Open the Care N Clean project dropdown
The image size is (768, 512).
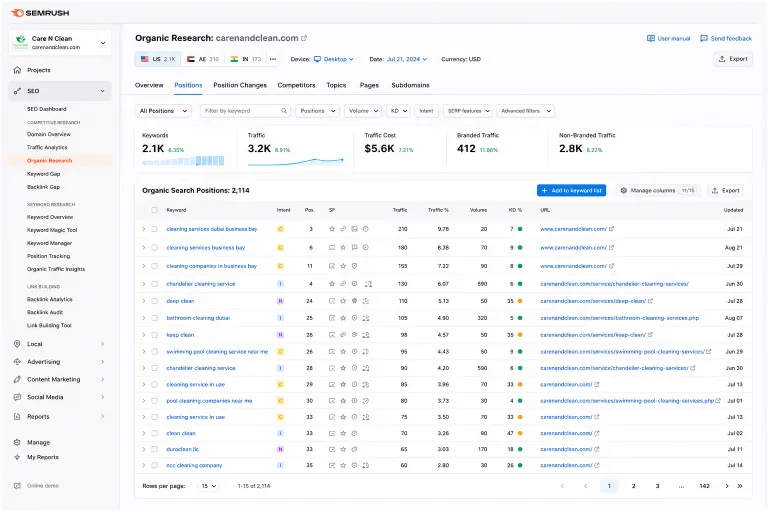[60, 43]
